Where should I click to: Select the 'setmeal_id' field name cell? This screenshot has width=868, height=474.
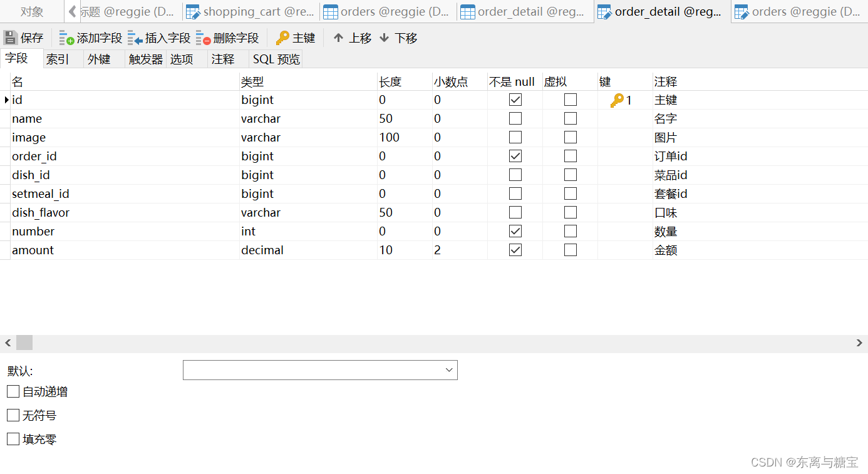(125, 193)
